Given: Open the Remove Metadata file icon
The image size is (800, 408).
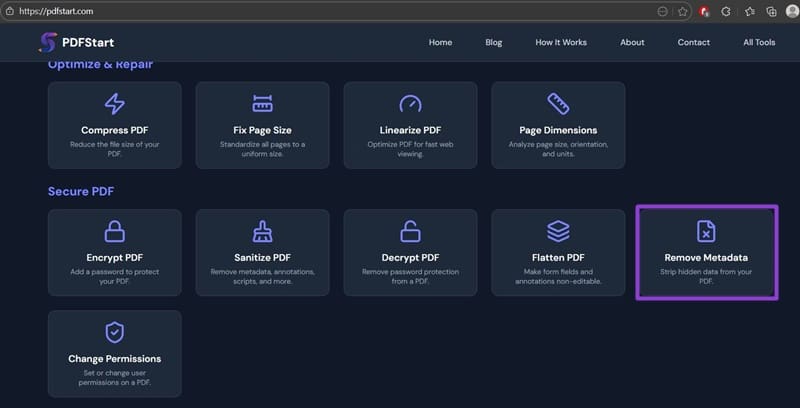Looking at the screenshot, I should pos(705,231).
